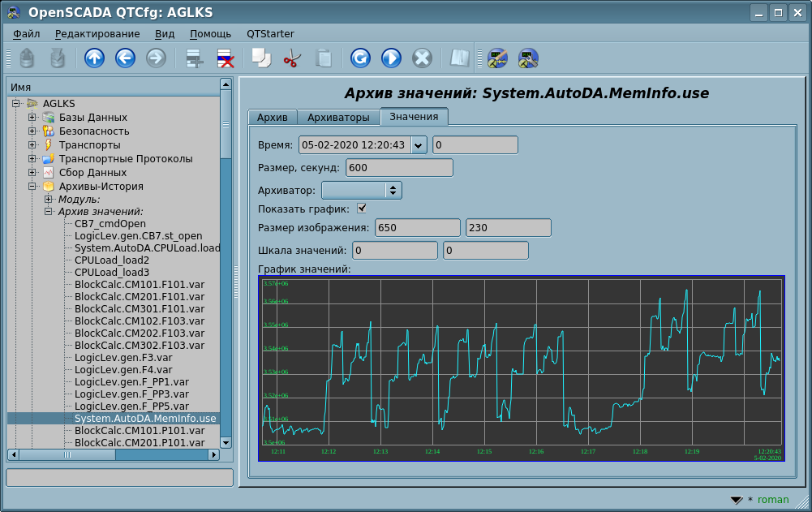Expand the Сбор Данных tree node

tap(32, 173)
